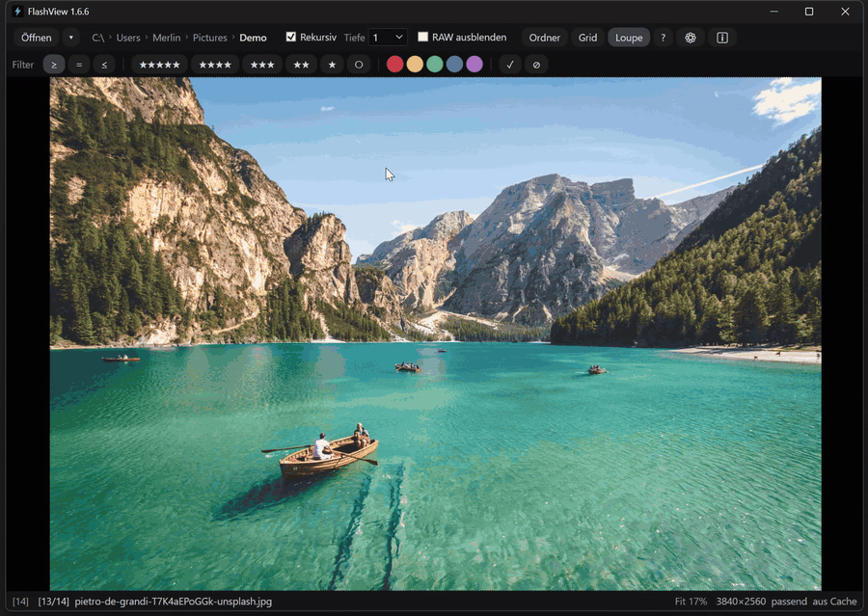Open the settings gear icon
Image resolution: width=868 pixels, height=616 pixels.
tap(691, 38)
